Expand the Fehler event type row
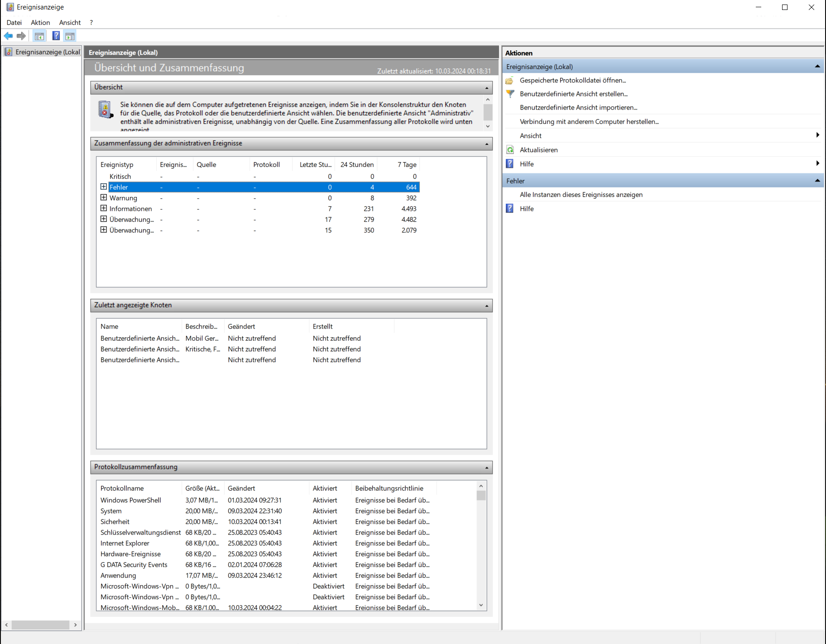Image resolution: width=826 pixels, height=644 pixels. coord(104,187)
